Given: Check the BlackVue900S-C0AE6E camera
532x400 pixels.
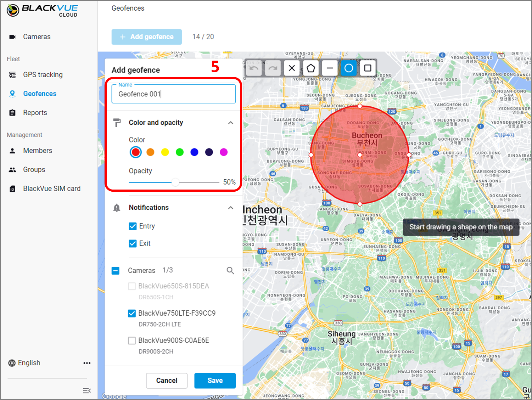Looking at the screenshot, I should 132,340.
